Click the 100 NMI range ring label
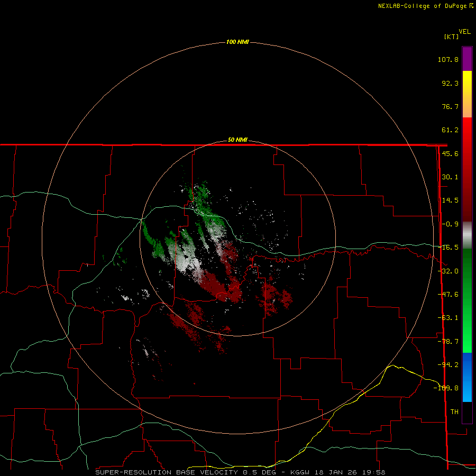 point(237,42)
